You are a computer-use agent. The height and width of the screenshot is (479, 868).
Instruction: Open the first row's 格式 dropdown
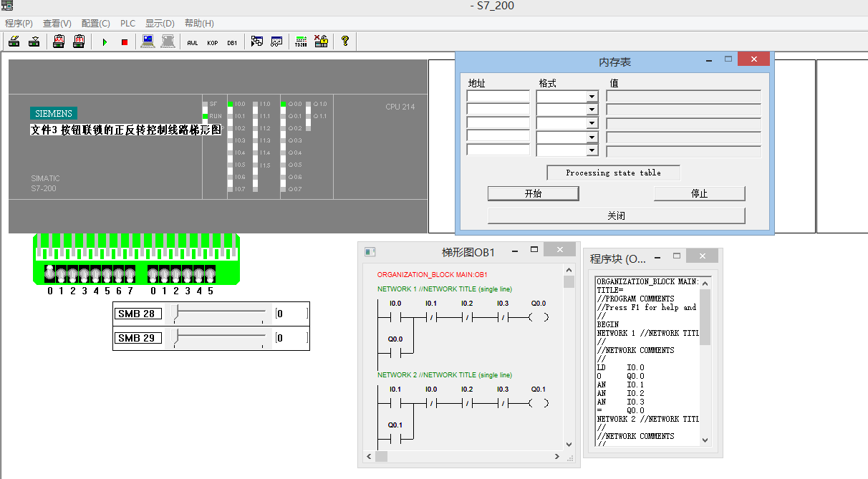pyautogui.click(x=592, y=97)
